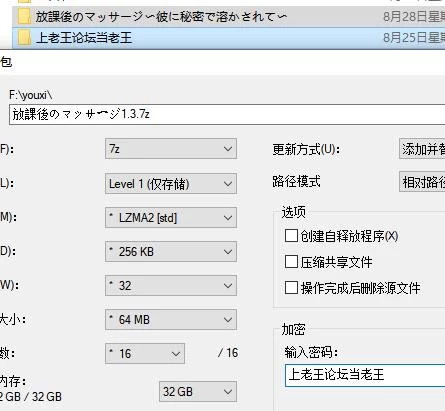
Task: Open dictionary size 256 KB dropdown
Action: [171, 251]
